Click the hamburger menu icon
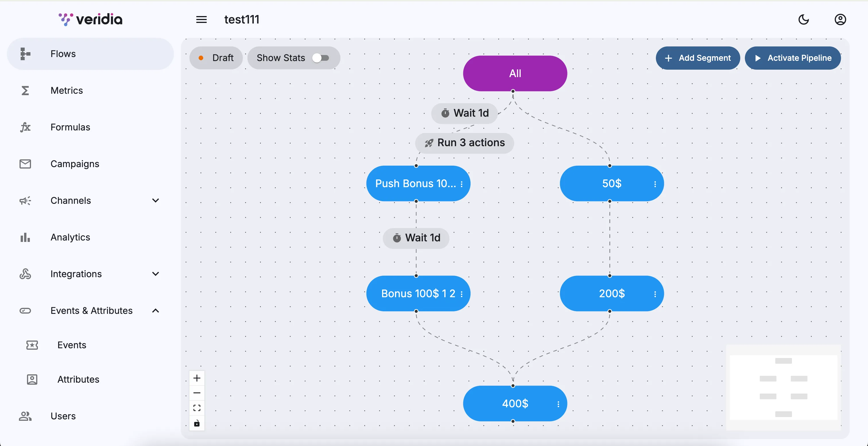The image size is (868, 446). coord(201,19)
